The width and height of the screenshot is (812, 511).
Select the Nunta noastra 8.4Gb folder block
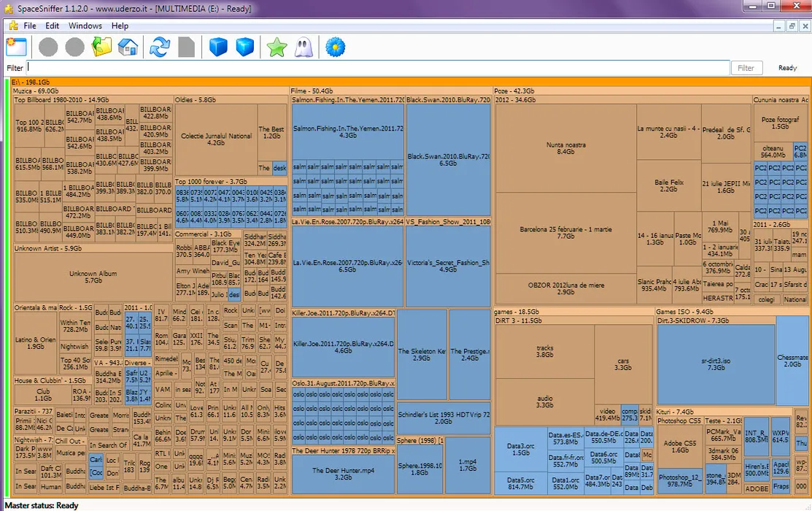point(565,148)
